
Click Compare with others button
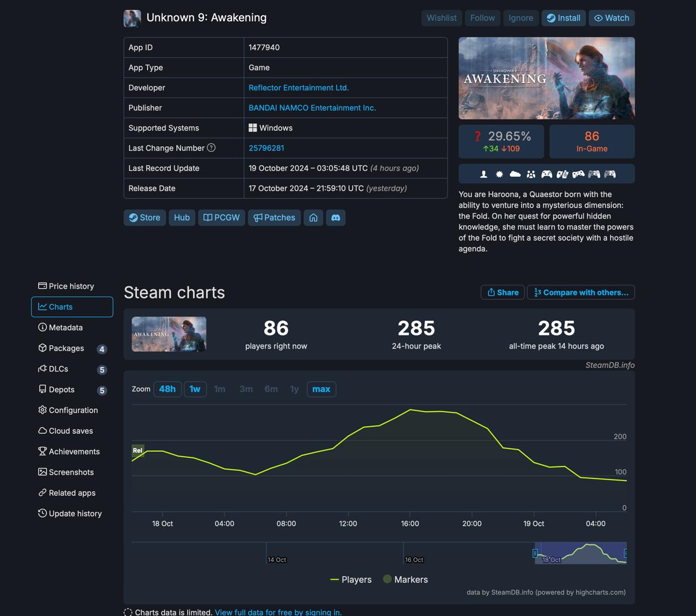(x=581, y=293)
